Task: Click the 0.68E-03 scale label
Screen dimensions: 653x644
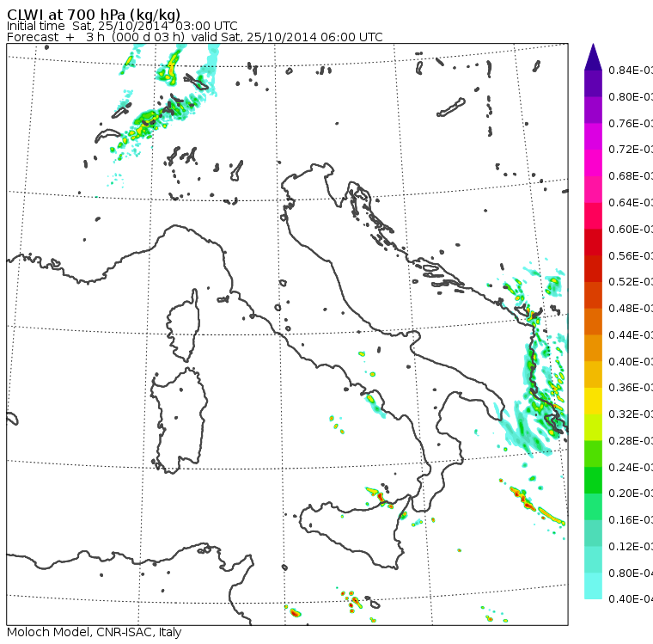Action: coord(631,176)
